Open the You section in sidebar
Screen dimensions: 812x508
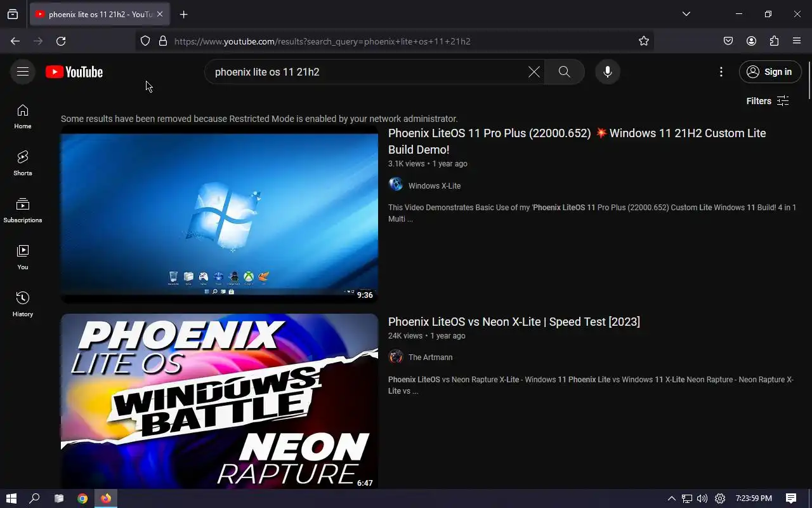[x=23, y=258]
